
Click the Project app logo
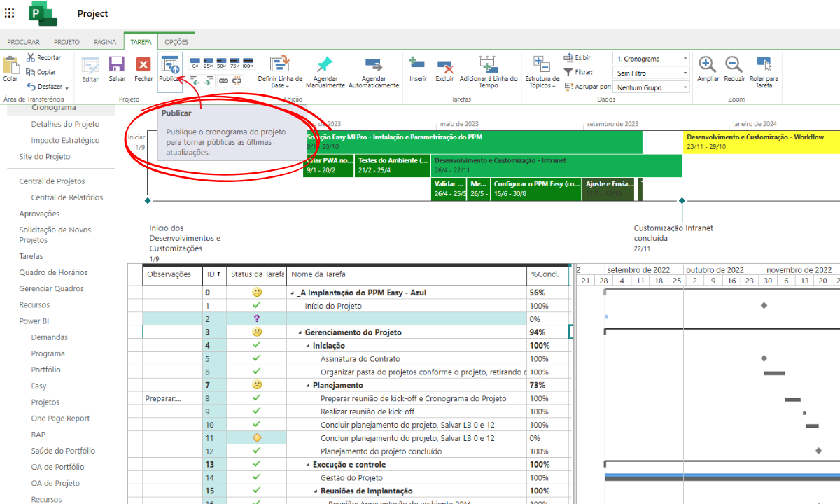click(41, 13)
